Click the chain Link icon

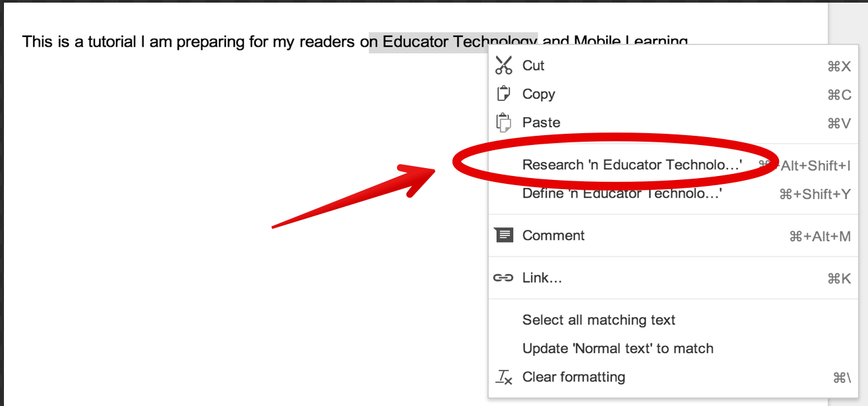[x=503, y=278]
